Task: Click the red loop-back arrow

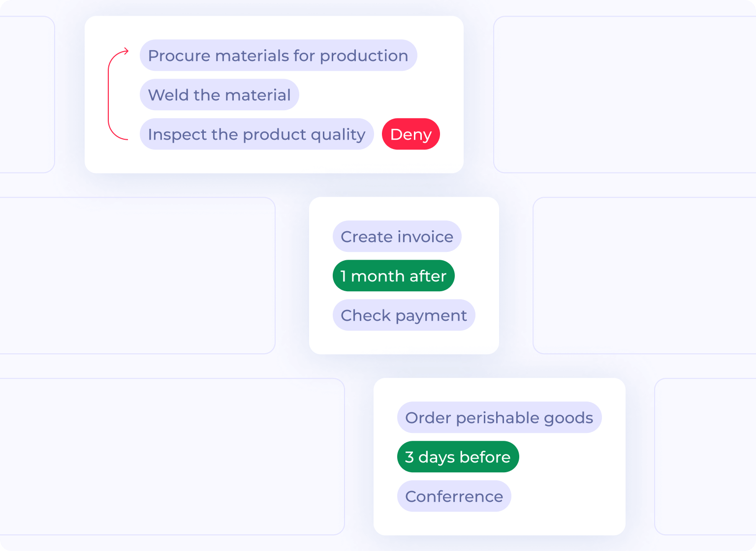Action: tap(109, 94)
